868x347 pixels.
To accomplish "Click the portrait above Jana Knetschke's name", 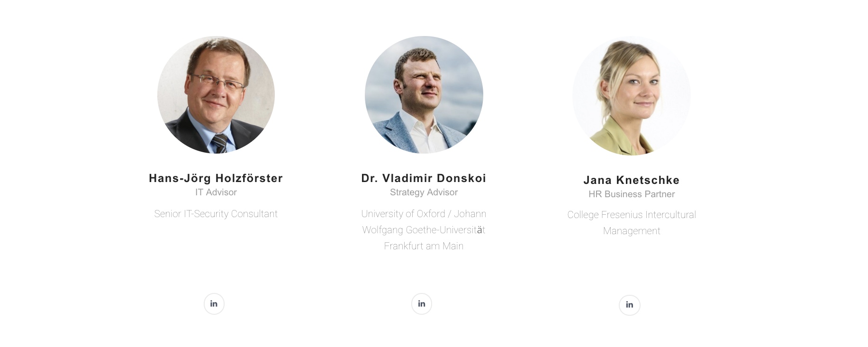I will pos(631,96).
